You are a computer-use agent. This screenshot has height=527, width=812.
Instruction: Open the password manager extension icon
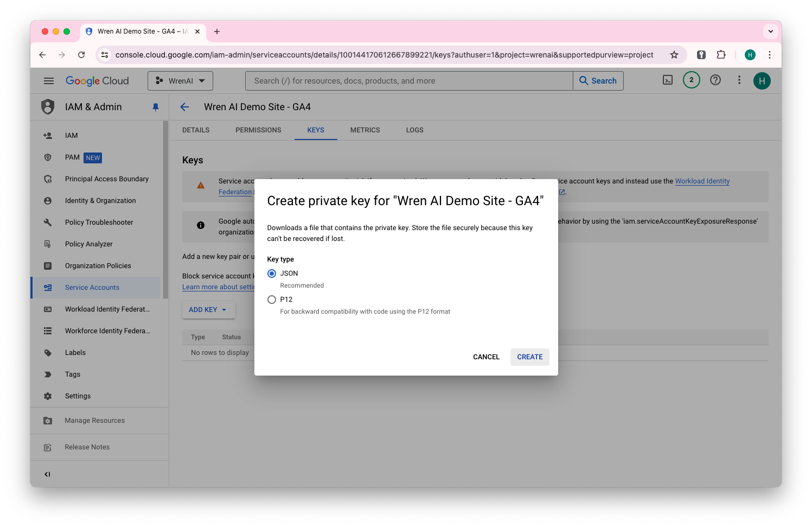click(701, 55)
